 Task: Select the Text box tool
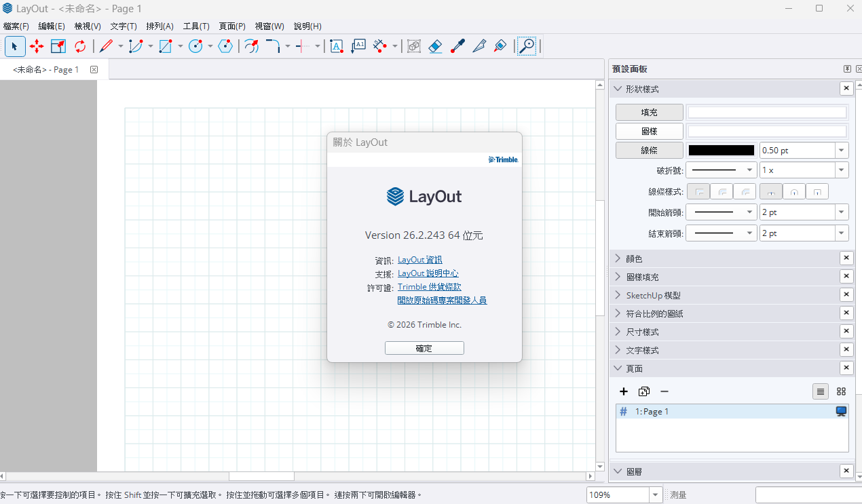coord(336,46)
